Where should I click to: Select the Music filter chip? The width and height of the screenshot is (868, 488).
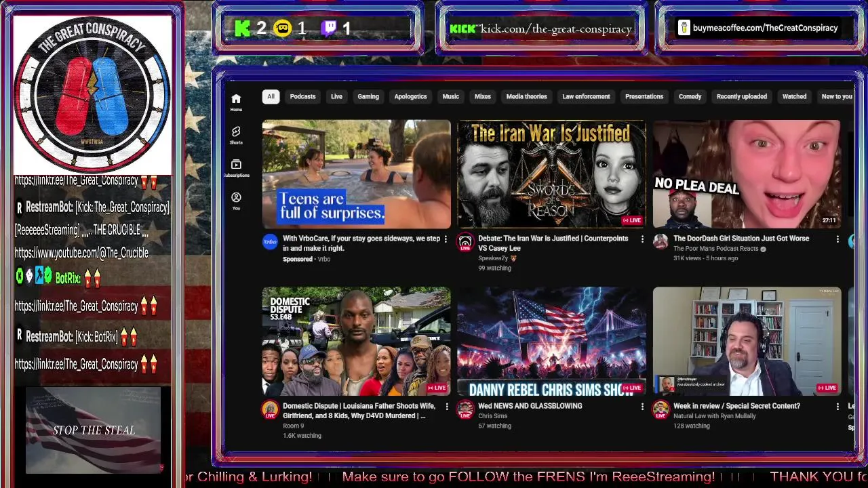[451, 96]
